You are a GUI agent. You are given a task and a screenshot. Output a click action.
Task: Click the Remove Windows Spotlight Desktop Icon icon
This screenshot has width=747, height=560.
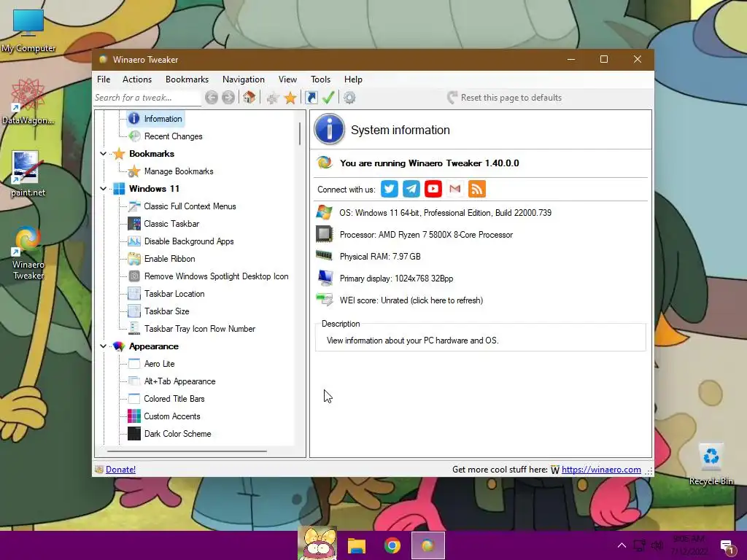click(x=134, y=276)
